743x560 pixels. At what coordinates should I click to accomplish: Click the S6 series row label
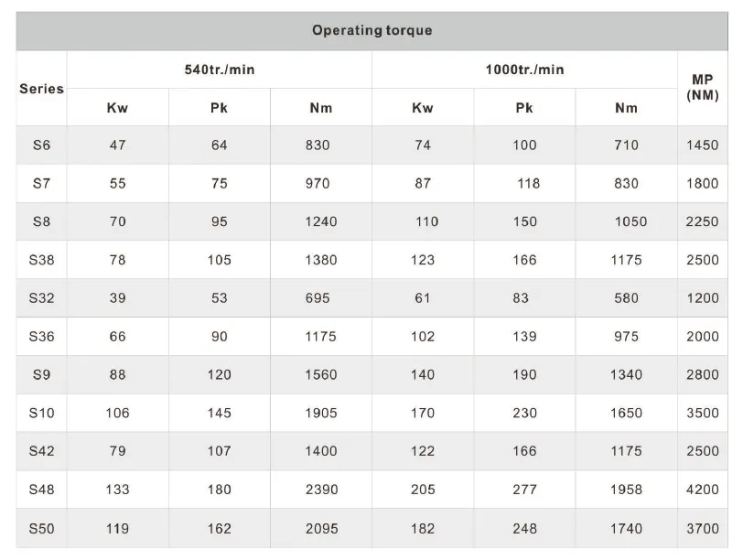click(41, 145)
